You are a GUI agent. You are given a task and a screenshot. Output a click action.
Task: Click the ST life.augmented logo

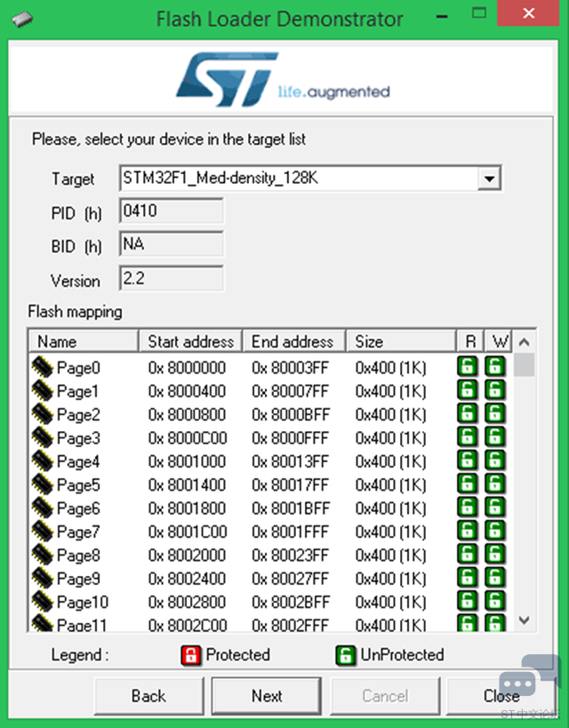pyautogui.click(x=283, y=79)
